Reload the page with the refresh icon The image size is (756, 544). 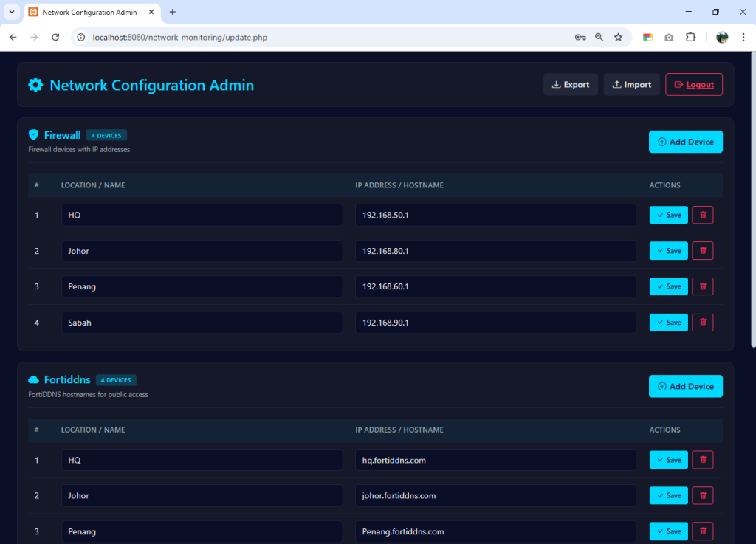tap(55, 37)
